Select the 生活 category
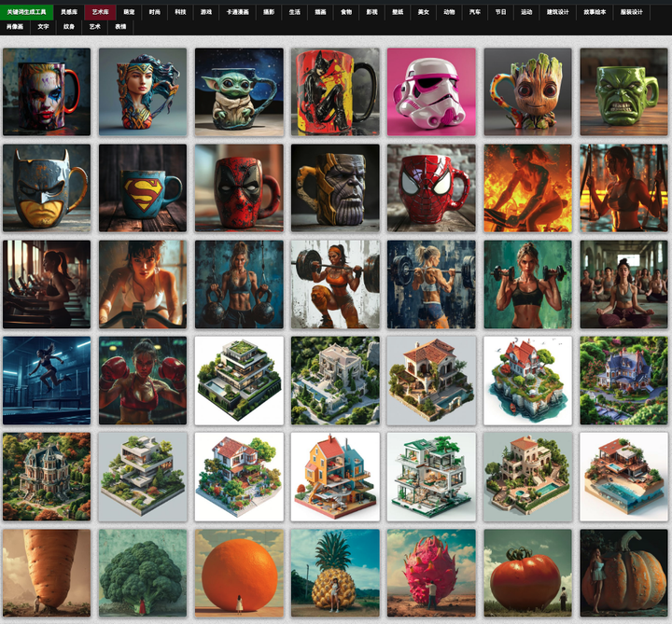The height and width of the screenshot is (624, 672). coord(294,12)
